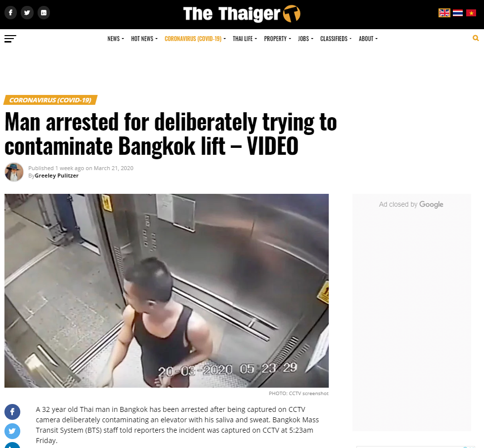Open the Thai Life menu
This screenshot has width=484, height=448.
tap(245, 39)
